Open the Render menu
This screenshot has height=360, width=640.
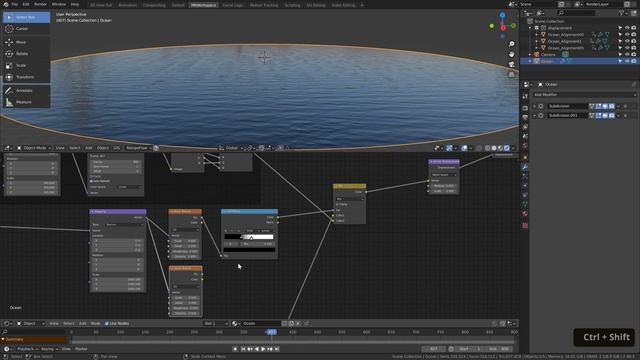[40, 4]
